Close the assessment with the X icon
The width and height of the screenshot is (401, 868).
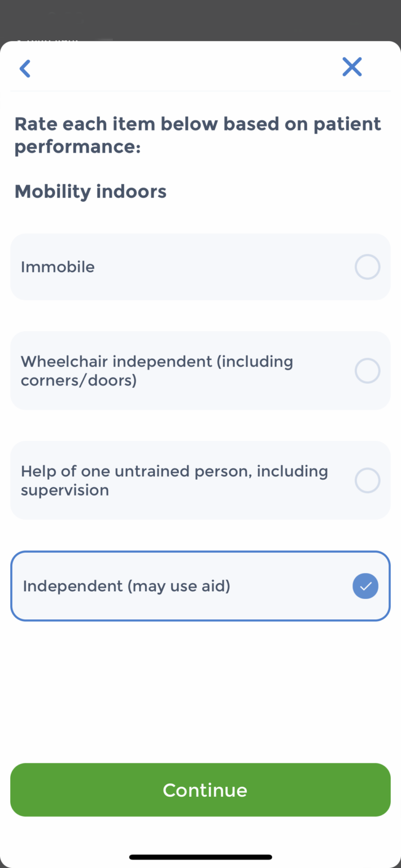(352, 67)
